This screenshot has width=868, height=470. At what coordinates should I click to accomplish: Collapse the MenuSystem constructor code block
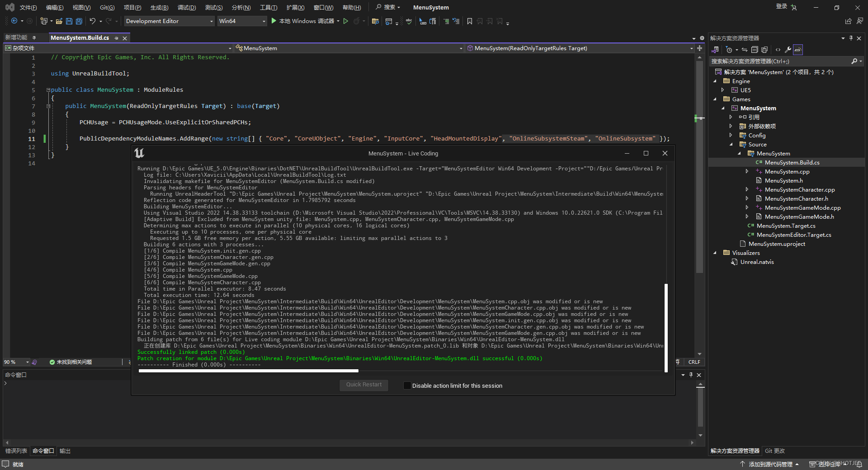48,106
